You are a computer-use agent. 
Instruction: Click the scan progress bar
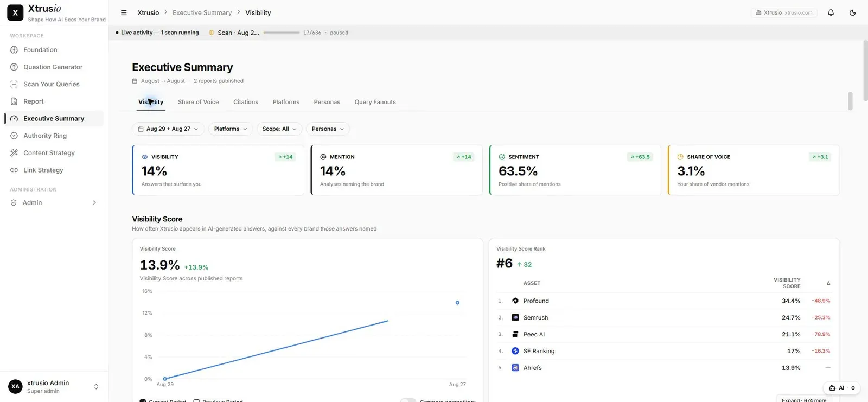coord(282,33)
